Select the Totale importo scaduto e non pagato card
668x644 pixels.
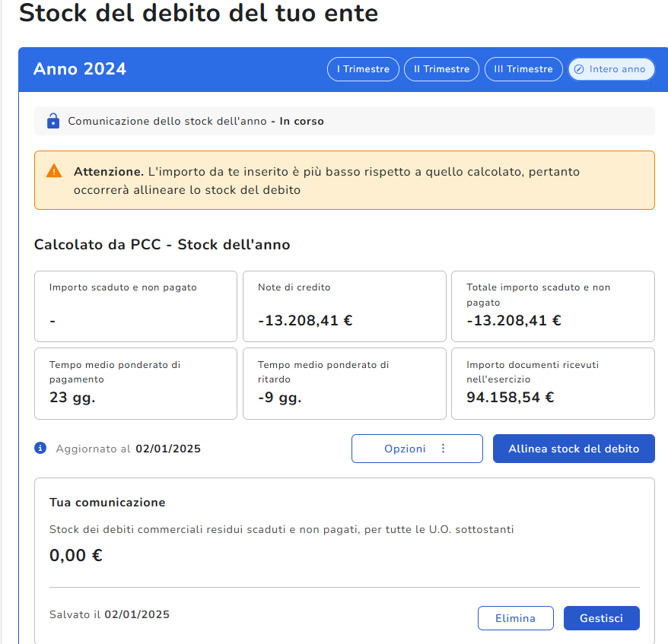pyautogui.click(x=552, y=306)
